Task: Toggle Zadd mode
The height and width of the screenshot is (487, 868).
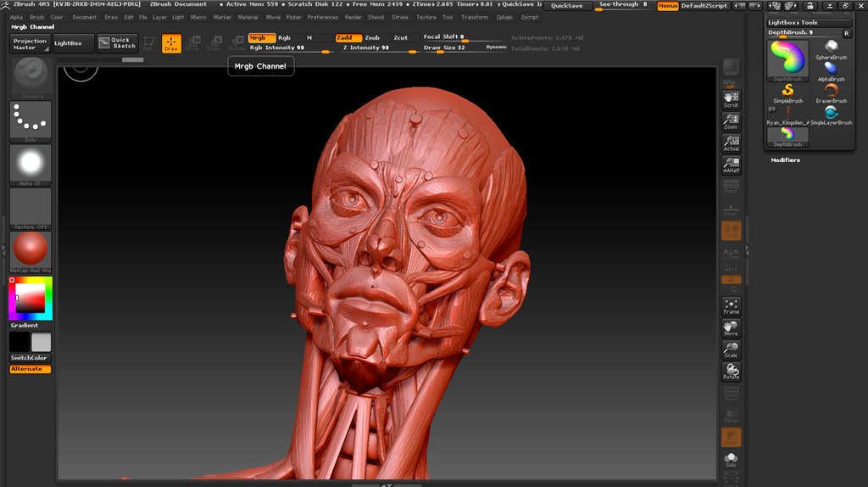Action: 348,37
